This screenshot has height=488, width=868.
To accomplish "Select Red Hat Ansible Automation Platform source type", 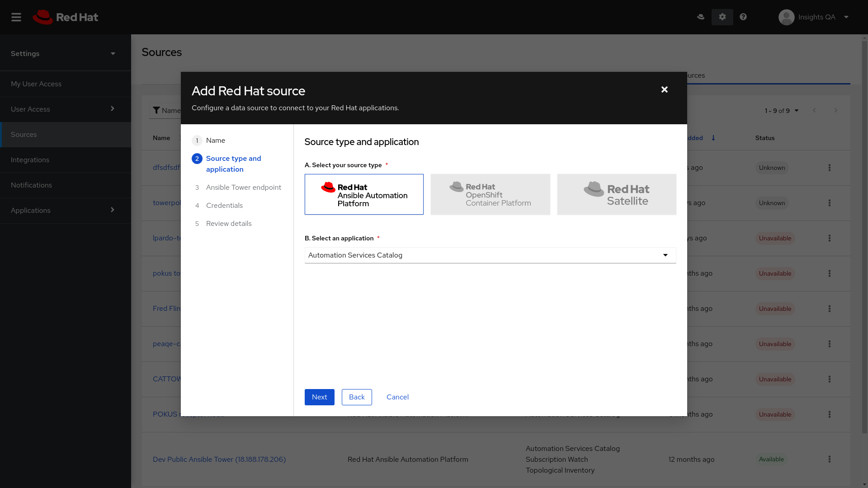I will (x=364, y=194).
